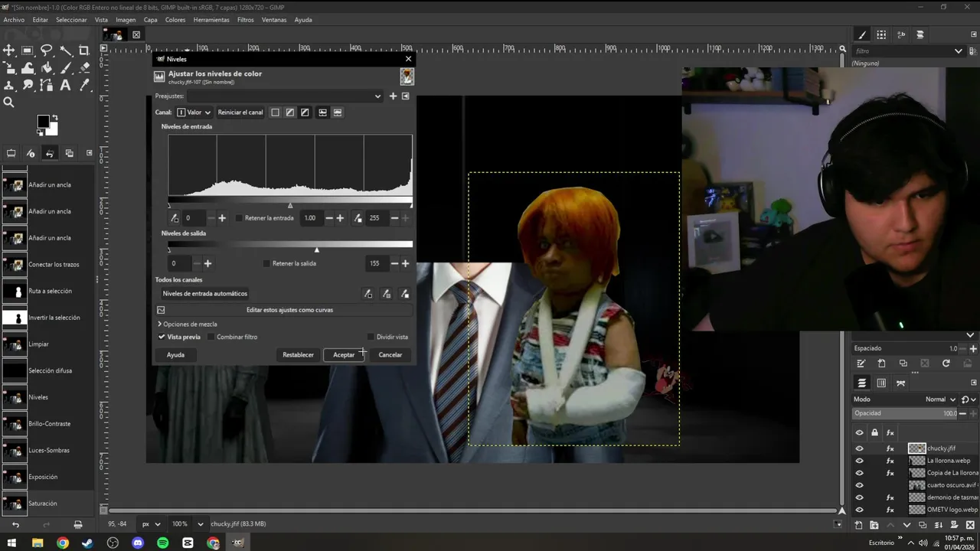The image size is (980, 551).
Task: Set linear histogram display in Niveles
Action: tap(322, 112)
